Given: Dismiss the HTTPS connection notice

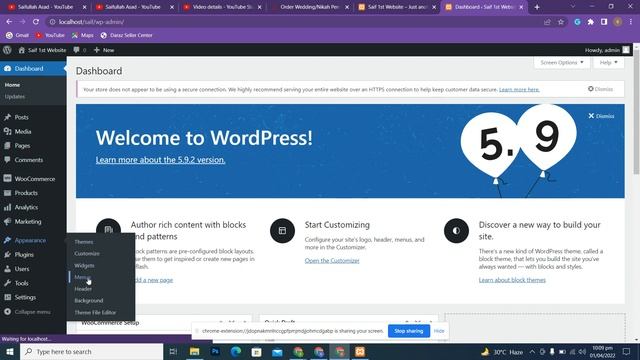Looking at the screenshot, I should (x=600, y=89).
